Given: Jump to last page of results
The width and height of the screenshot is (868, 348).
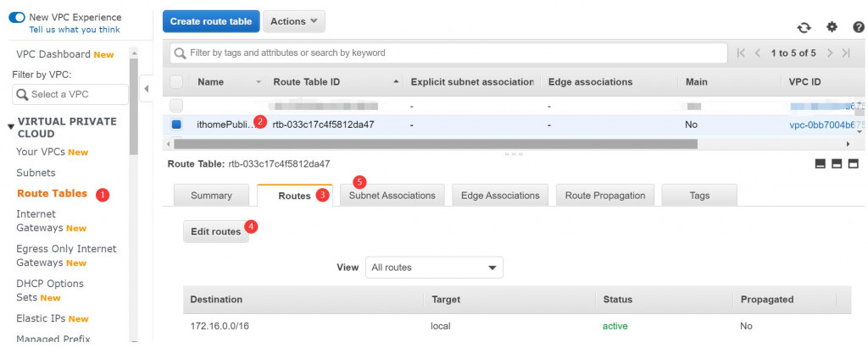Looking at the screenshot, I should coord(847,52).
